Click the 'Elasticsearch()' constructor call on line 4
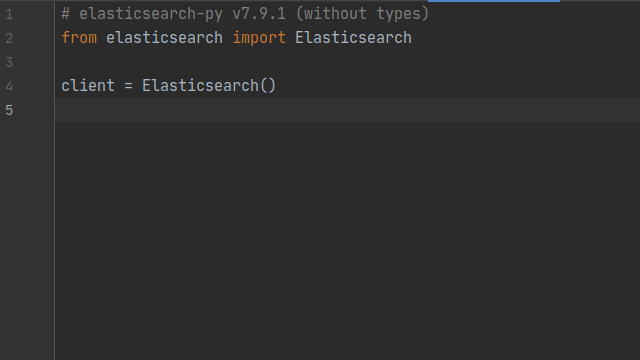 209,86
